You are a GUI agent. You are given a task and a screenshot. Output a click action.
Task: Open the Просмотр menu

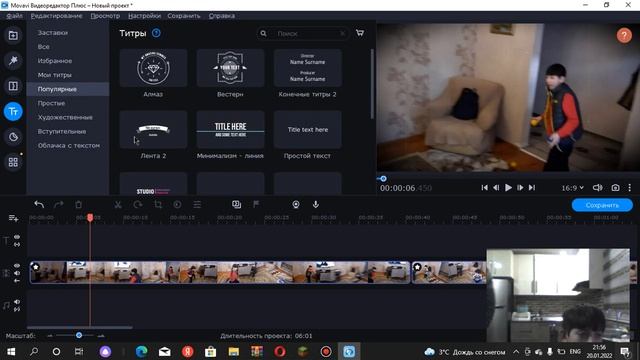pyautogui.click(x=105, y=16)
